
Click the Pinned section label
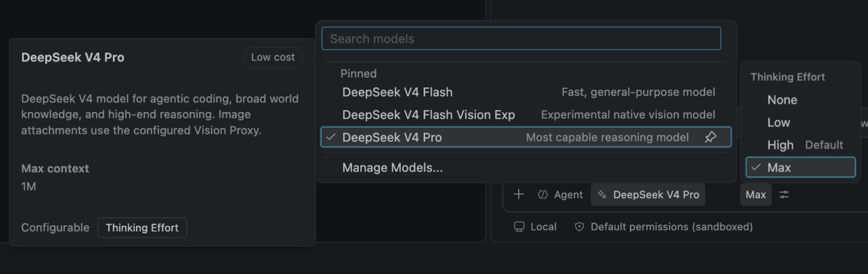tap(358, 73)
